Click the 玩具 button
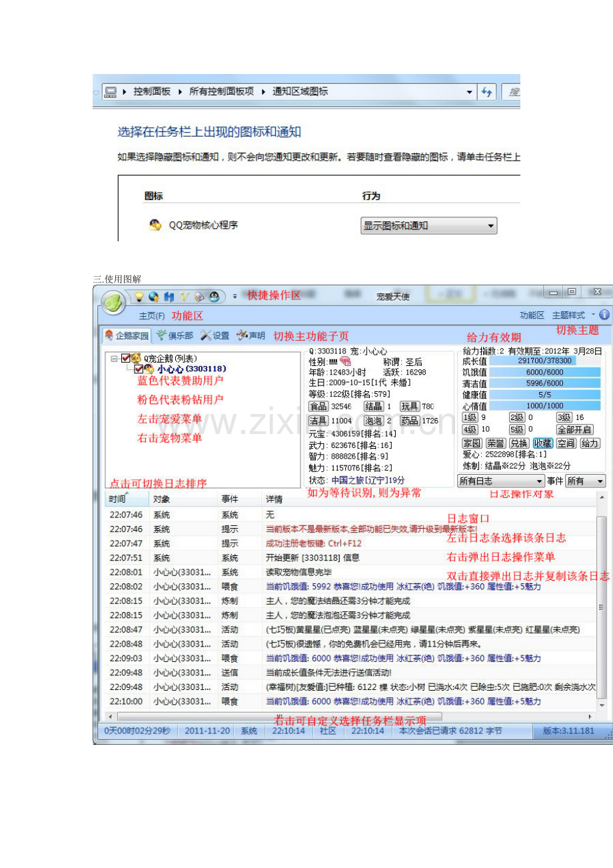 tap(410, 406)
